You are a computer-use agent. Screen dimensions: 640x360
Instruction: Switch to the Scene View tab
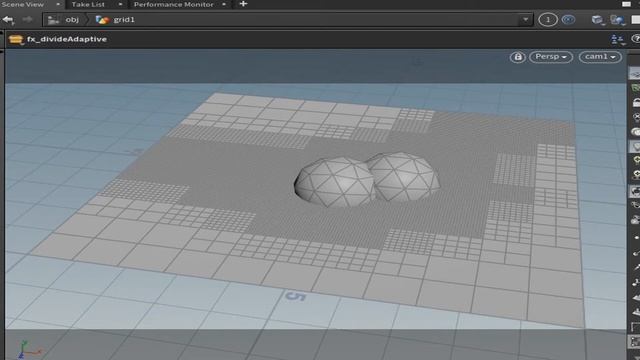click(23, 4)
